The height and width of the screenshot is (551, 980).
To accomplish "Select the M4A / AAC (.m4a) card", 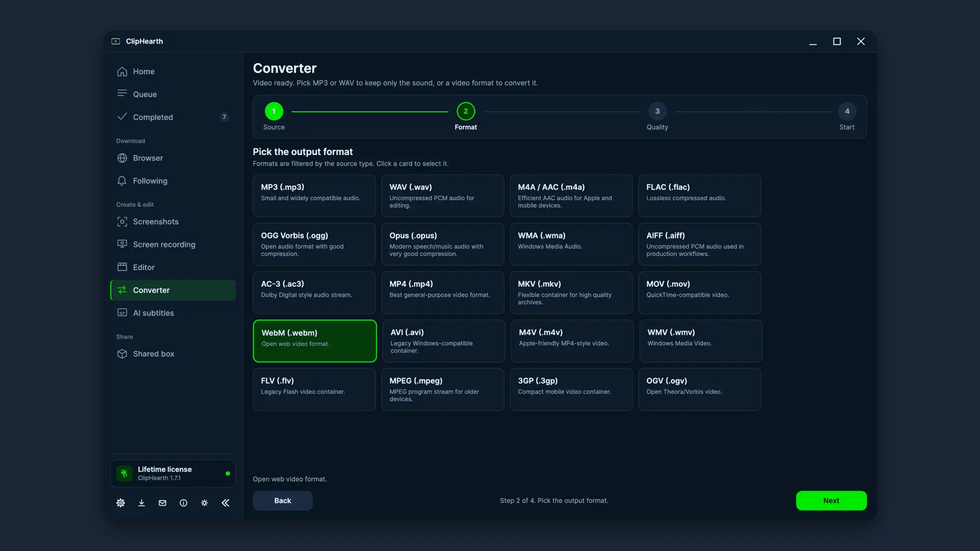I will click(x=571, y=196).
